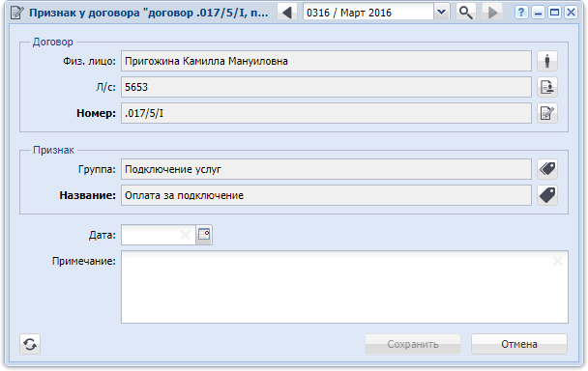Clear the Дата field with its X
This screenshot has height=371, width=588.
pyautogui.click(x=186, y=235)
